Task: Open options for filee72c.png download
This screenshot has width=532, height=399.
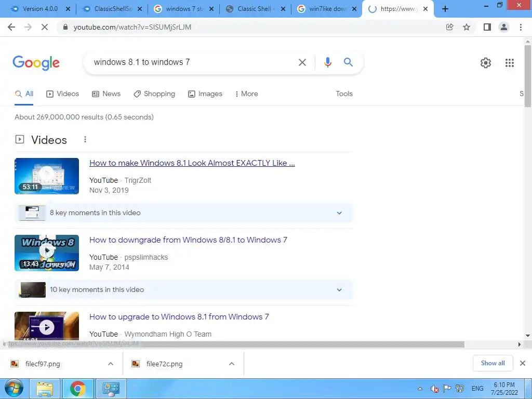Action: coord(232,364)
